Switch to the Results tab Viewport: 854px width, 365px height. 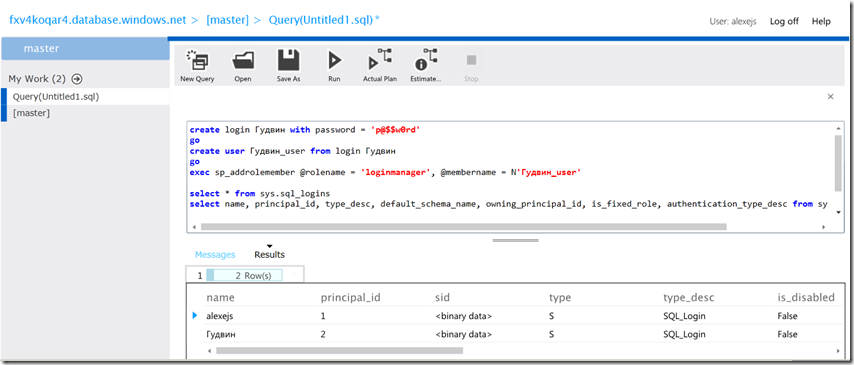click(x=270, y=254)
